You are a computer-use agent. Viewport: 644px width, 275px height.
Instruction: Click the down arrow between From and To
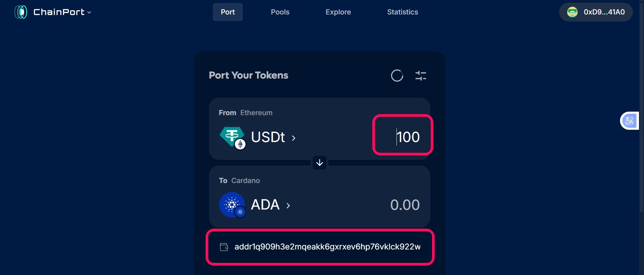tap(319, 163)
